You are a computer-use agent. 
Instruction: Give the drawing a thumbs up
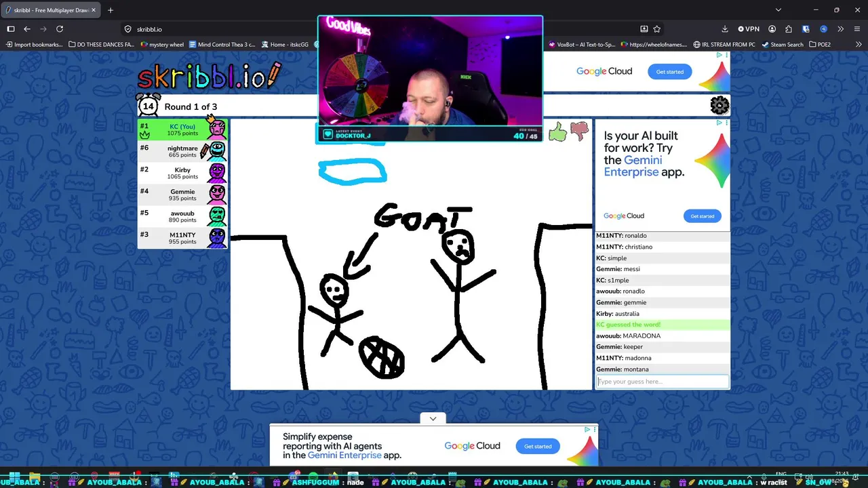coord(557,131)
